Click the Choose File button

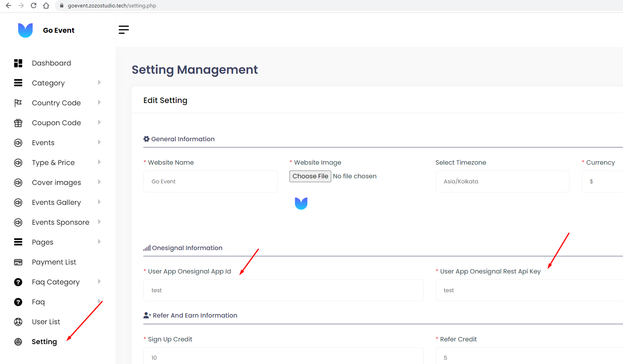pos(310,176)
